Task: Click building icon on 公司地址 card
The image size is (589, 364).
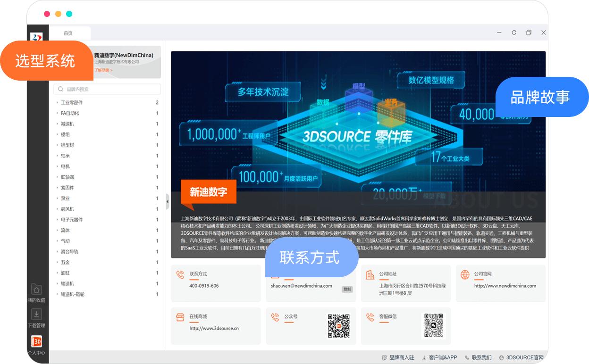Action: pos(370,274)
